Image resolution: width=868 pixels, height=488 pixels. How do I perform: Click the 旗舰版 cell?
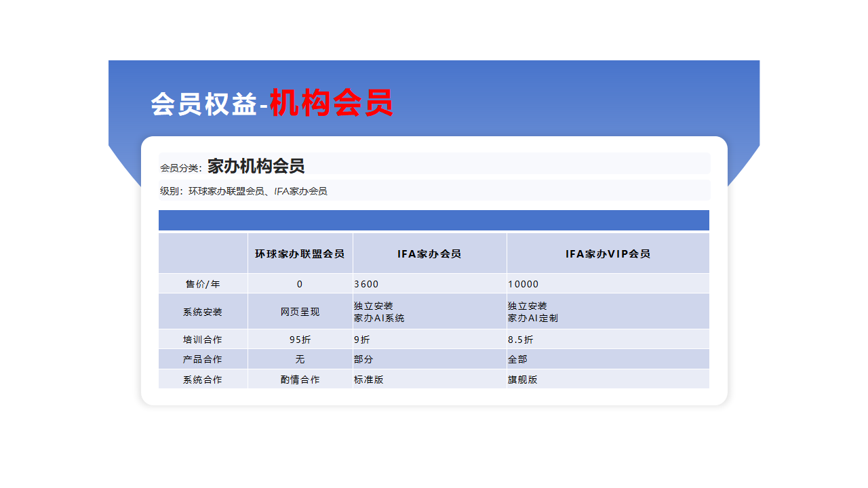click(x=608, y=380)
